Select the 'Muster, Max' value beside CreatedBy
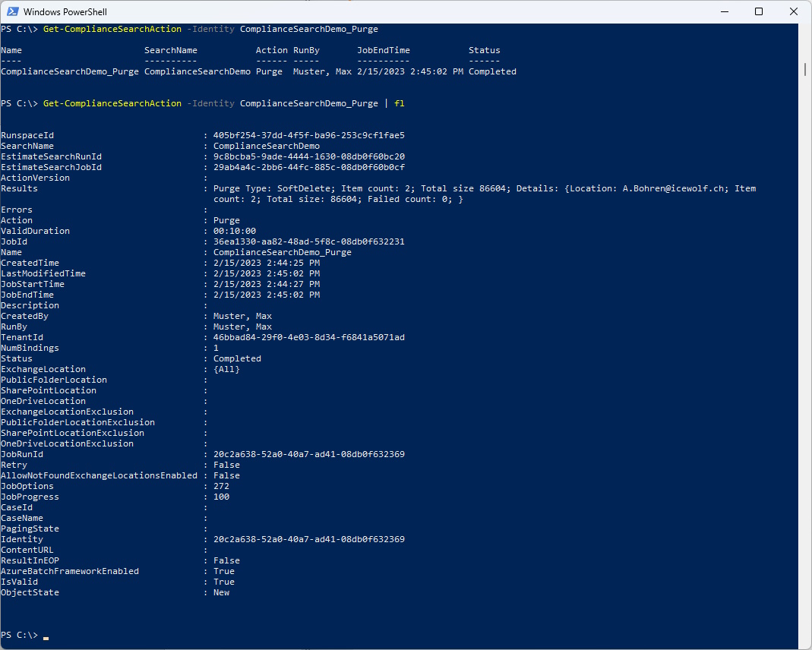 (x=242, y=316)
